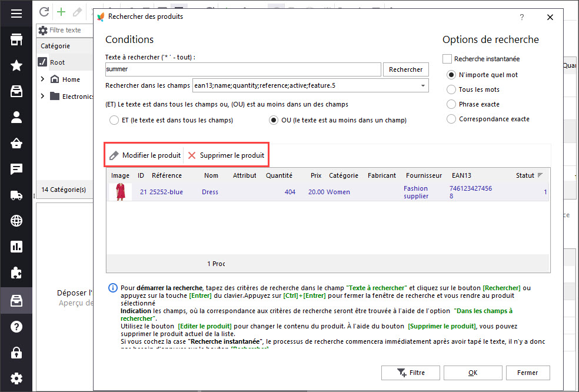This screenshot has width=579, height=392.
Task: Open the shopping basket icon
Action: click(x=16, y=143)
